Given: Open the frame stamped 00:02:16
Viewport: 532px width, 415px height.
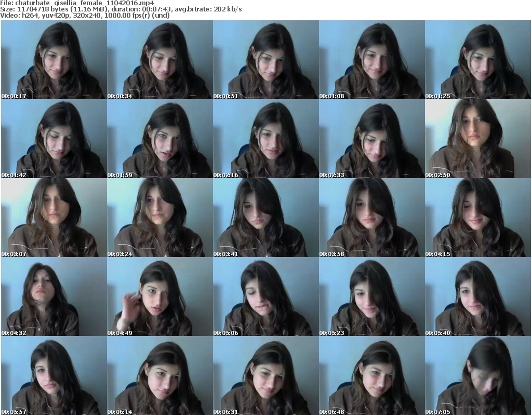Looking at the screenshot, I should coord(265,139).
